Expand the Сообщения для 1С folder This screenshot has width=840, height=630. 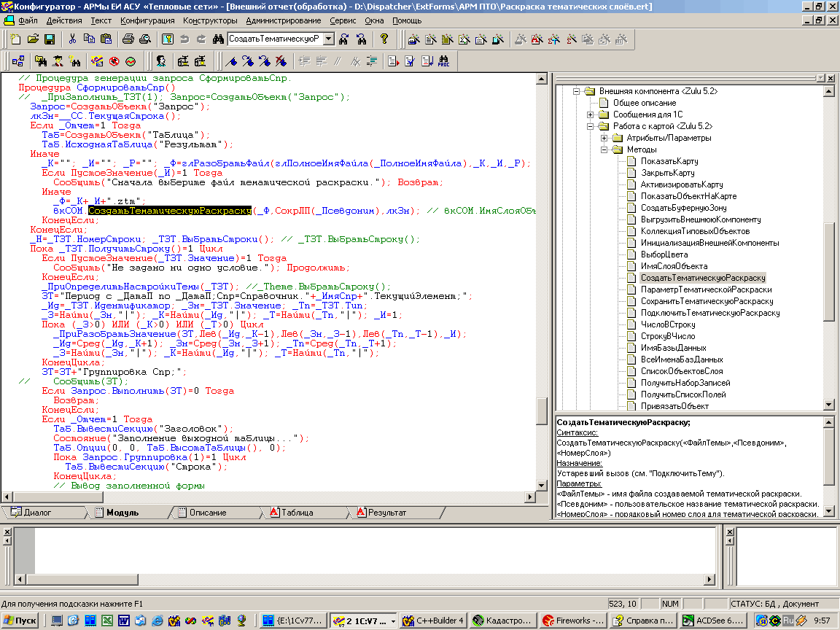point(591,114)
